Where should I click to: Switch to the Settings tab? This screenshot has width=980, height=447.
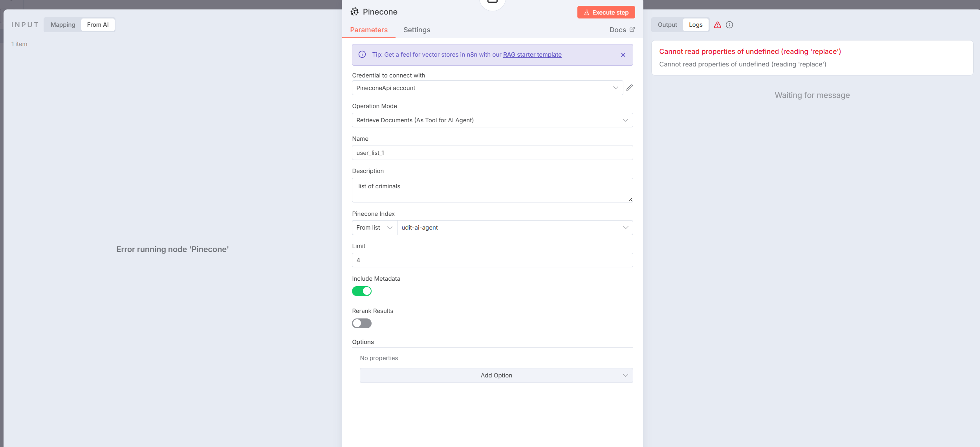pos(416,30)
